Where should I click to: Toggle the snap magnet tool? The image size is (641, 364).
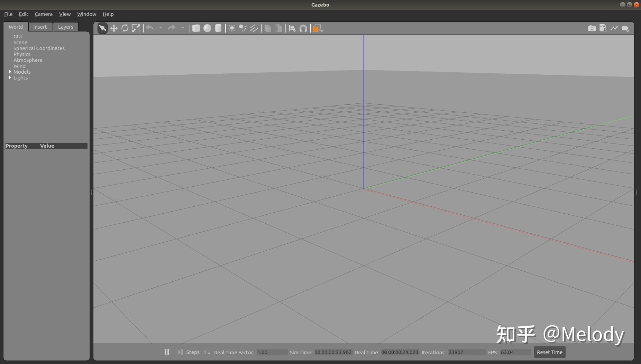click(x=303, y=28)
